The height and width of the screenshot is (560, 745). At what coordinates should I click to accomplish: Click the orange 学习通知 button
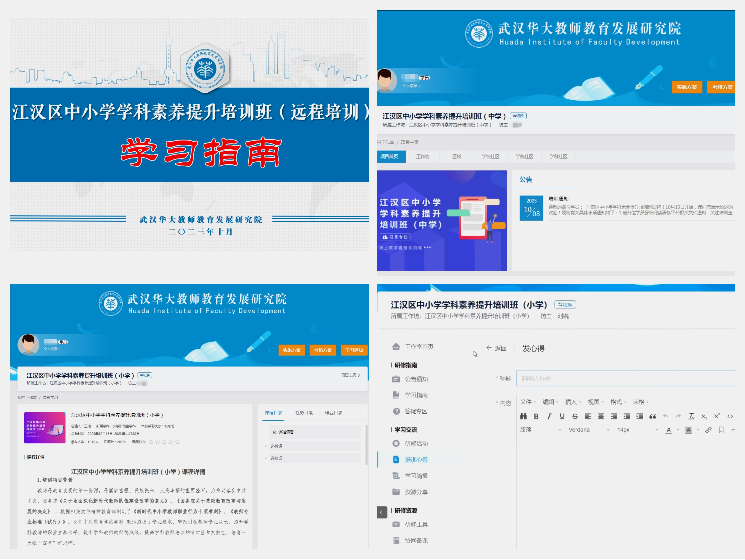(x=354, y=350)
